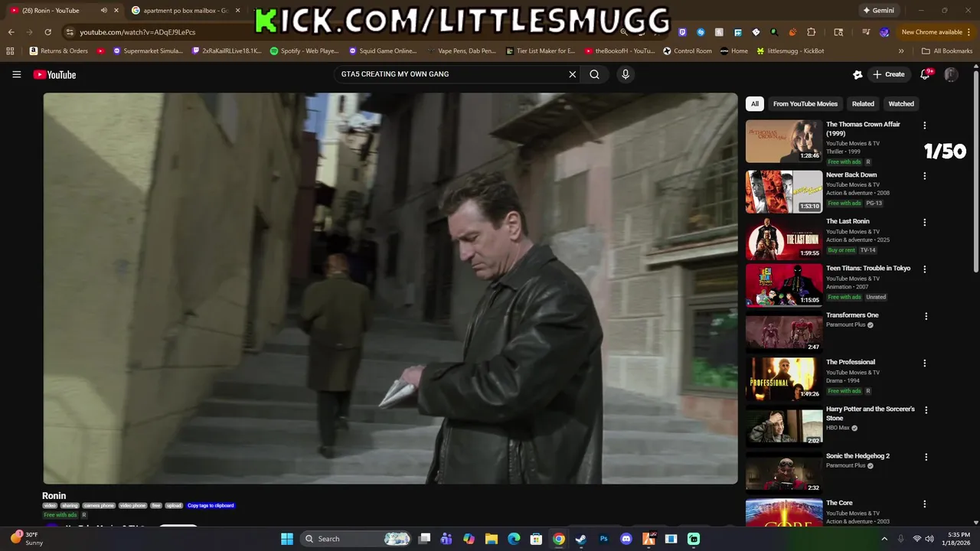Viewport: 980px width, 551px height.
Task: Open The Professional thumbnail
Action: click(x=784, y=379)
